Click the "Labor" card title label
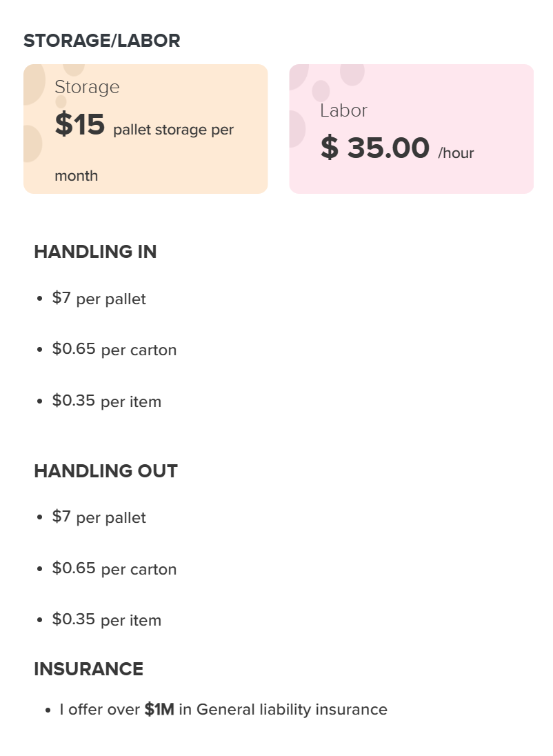The height and width of the screenshot is (756, 553). click(344, 110)
